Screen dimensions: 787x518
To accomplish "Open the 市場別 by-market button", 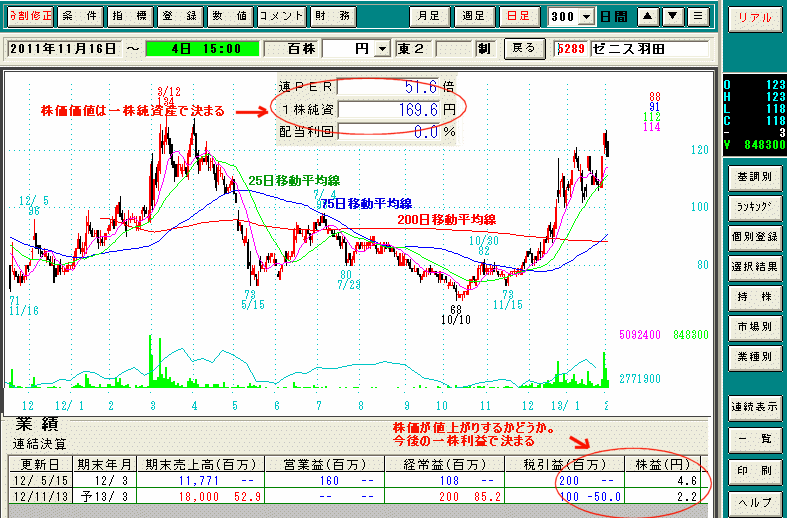I will [x=754, y=326].
